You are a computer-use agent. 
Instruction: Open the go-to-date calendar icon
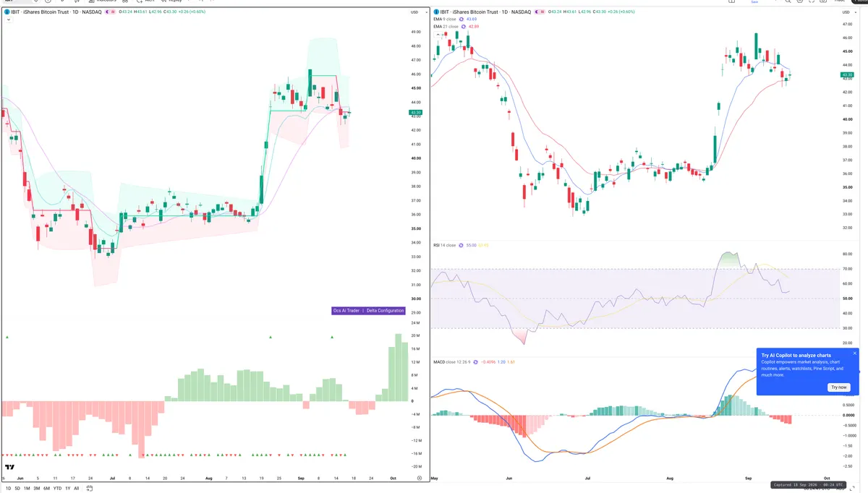(x=90, y=489)
